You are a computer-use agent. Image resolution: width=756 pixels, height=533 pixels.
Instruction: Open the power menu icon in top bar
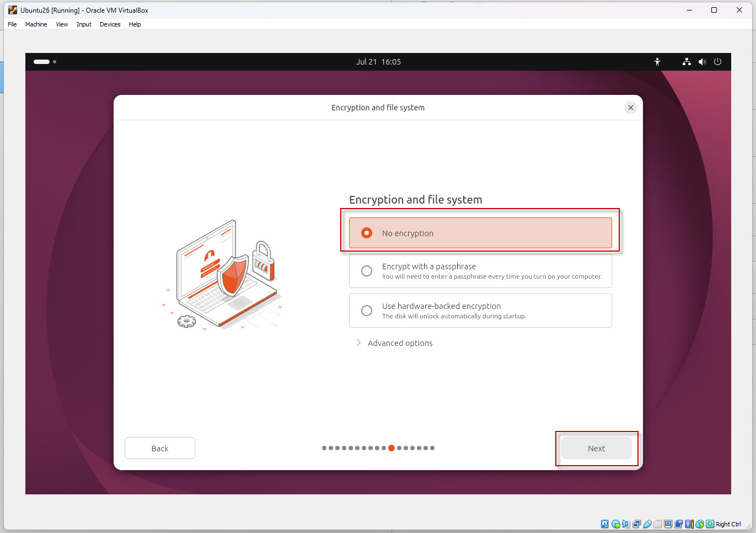(x=717, y=62)
